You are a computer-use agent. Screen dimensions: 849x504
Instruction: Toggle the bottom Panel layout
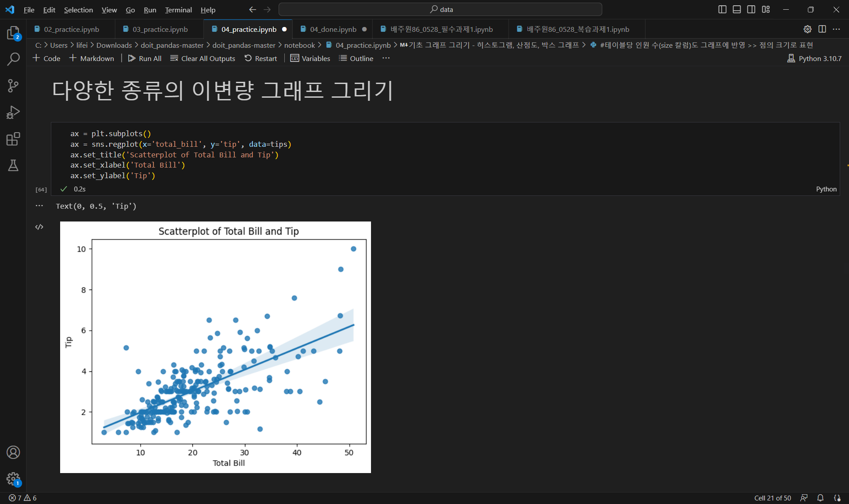[x=737, y=9]
